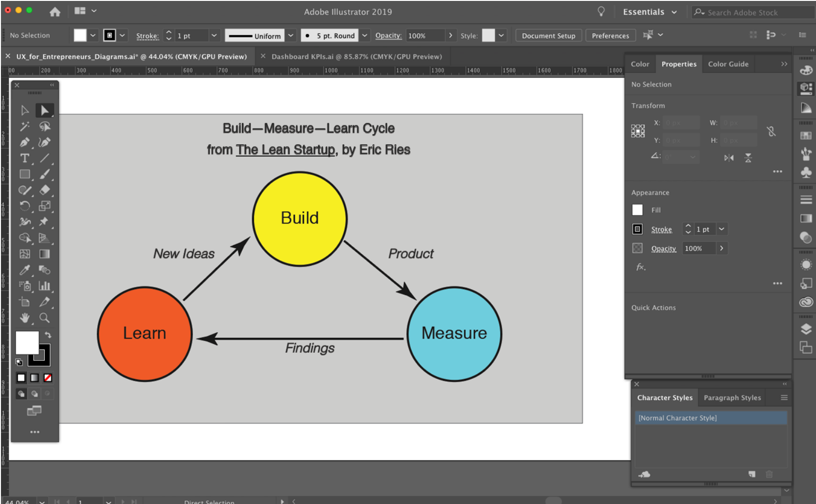Select the Symbol Sprayer tool
Image resolution: width=816 pixels, height=504 pixels.
point(25,286)
